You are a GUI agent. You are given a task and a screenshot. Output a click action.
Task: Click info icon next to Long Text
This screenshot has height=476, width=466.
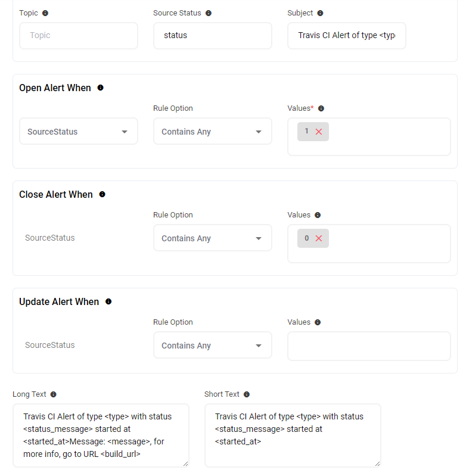54,394
